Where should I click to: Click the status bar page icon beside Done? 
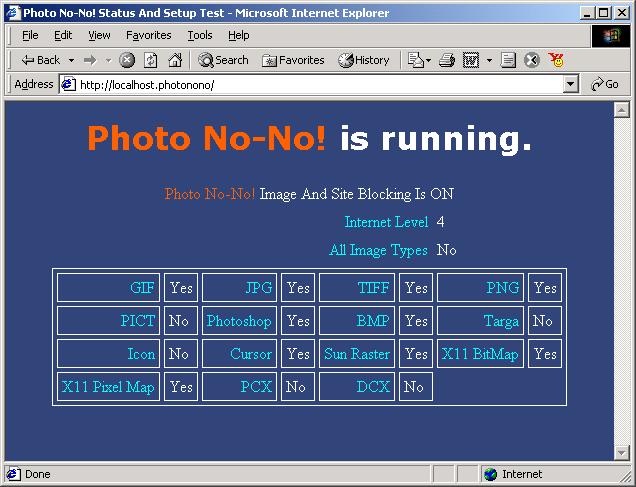13,474
